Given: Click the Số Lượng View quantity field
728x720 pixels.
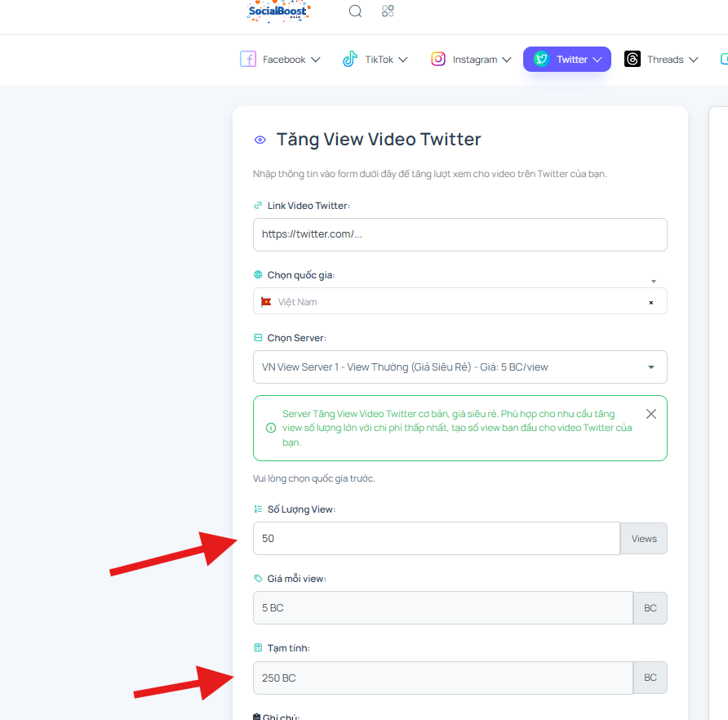Looking at the screenshot, I should point(437,539).
